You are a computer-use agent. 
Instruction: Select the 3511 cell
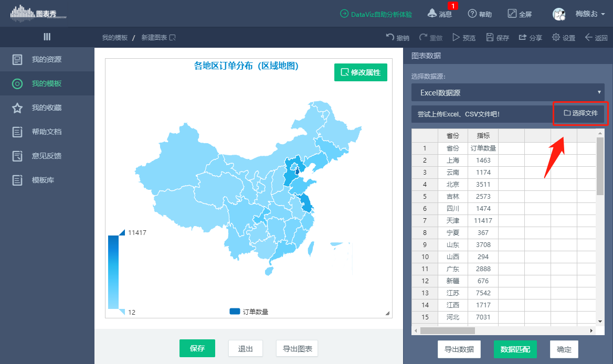point(483,184)
